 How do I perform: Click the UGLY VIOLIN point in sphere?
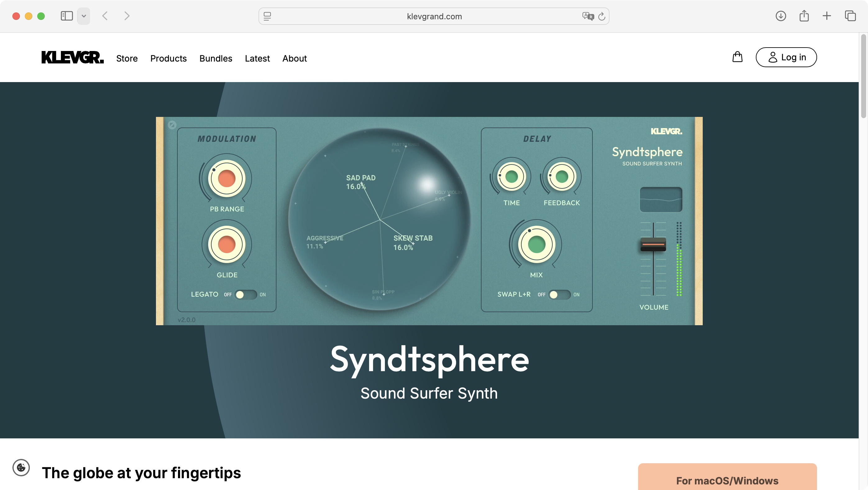point(449,195)
